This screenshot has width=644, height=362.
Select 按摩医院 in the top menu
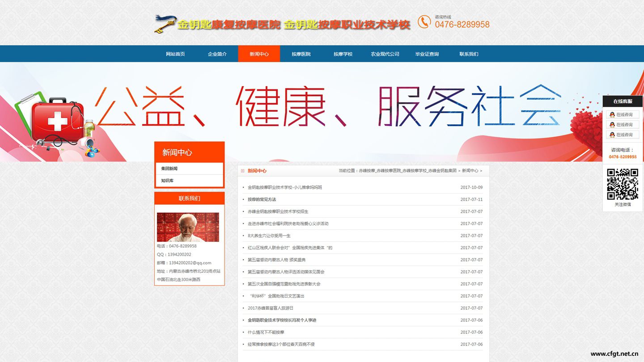pyautogui.click(x=301, y=54)
